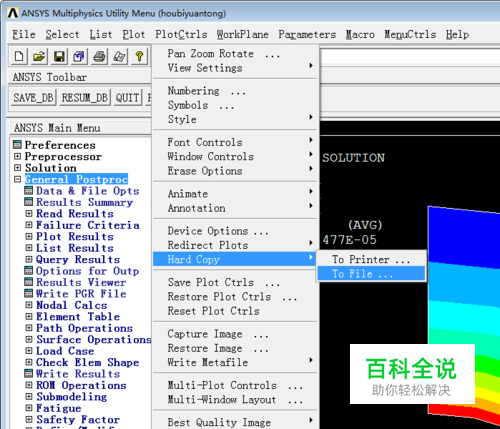Expand the Element Table node

click(x=29, y=316)
